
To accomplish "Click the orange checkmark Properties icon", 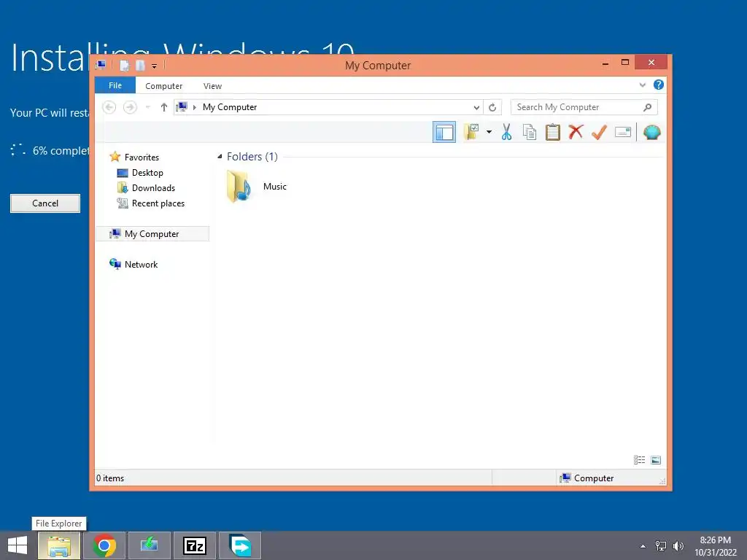I will pos(599,132).
